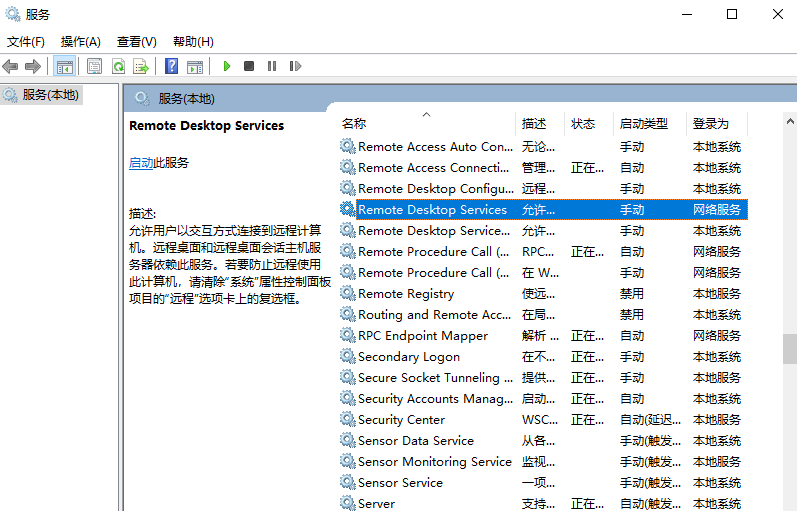The image size is (797, 511).
Task: Click the gear icon beside Secondary Logon
Action: pyautogui.click(x=348, y=356)
